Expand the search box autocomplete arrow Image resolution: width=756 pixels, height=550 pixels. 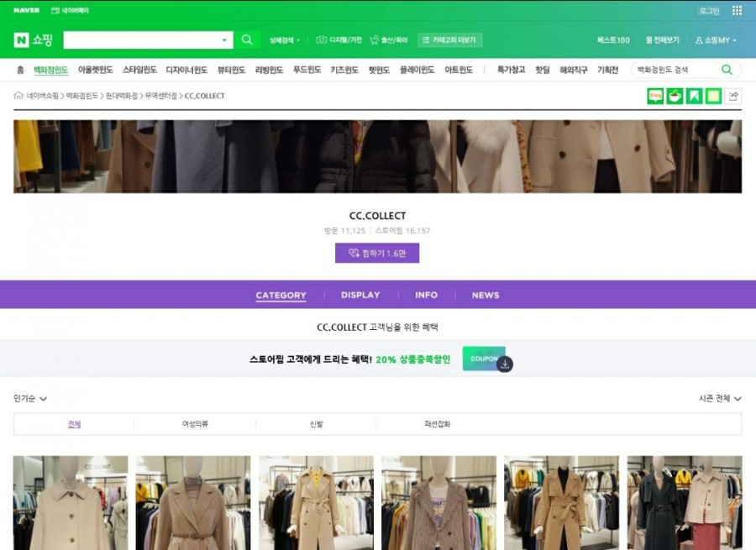click(x=224, y=40)
